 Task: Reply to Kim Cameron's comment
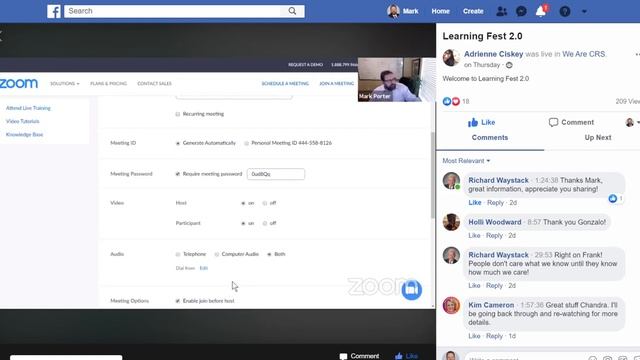(x=494, y=336)
